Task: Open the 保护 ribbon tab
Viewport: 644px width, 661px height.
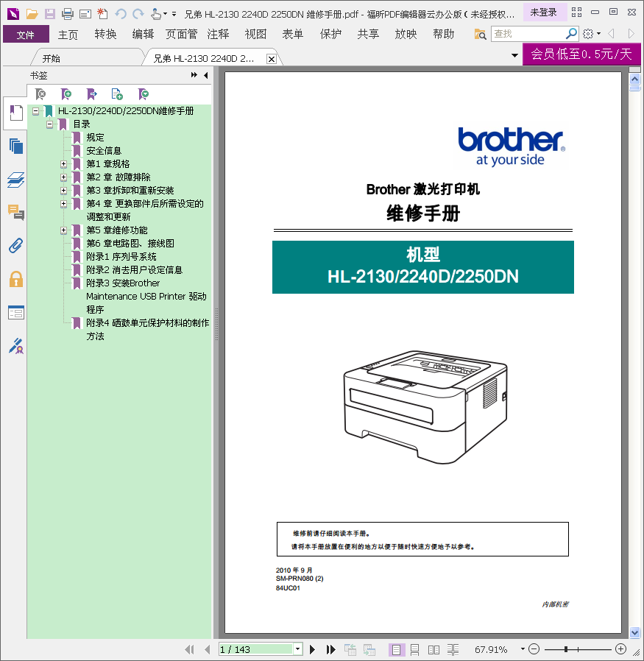Action: point(331,34)
